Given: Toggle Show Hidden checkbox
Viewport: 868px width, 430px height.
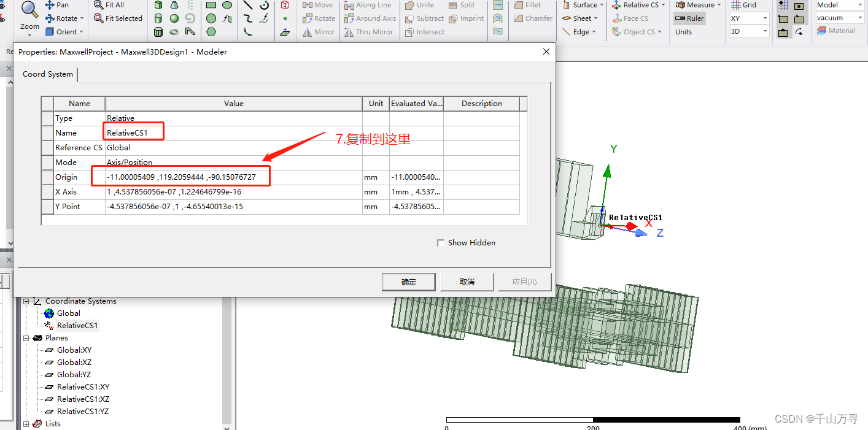Looking at the screenshot, I should pos(441,243).
